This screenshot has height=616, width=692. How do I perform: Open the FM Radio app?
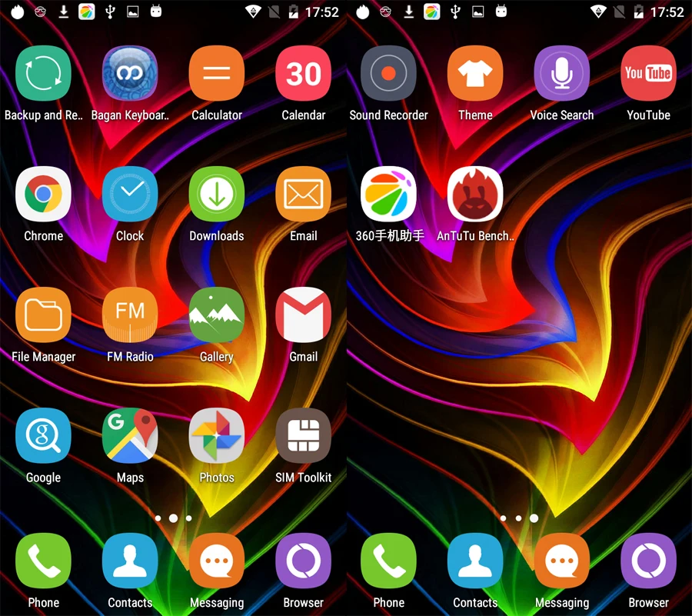click(130, 315)
